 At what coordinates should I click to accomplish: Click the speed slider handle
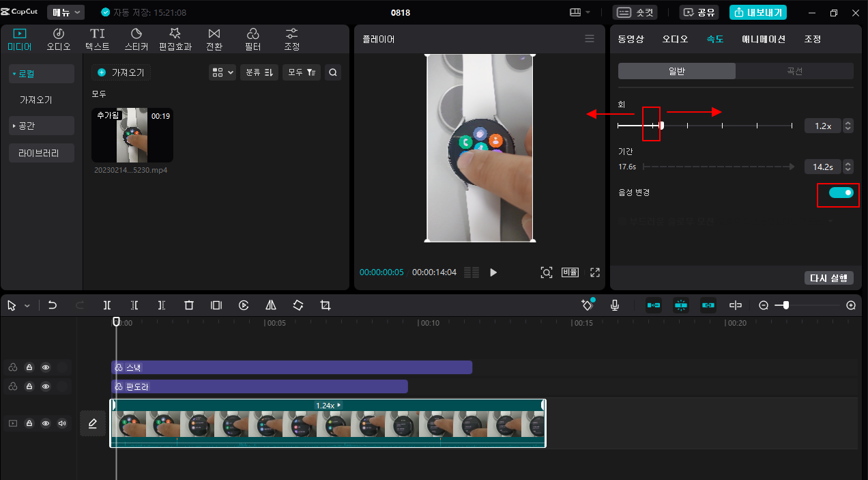[x=662, y=126]
